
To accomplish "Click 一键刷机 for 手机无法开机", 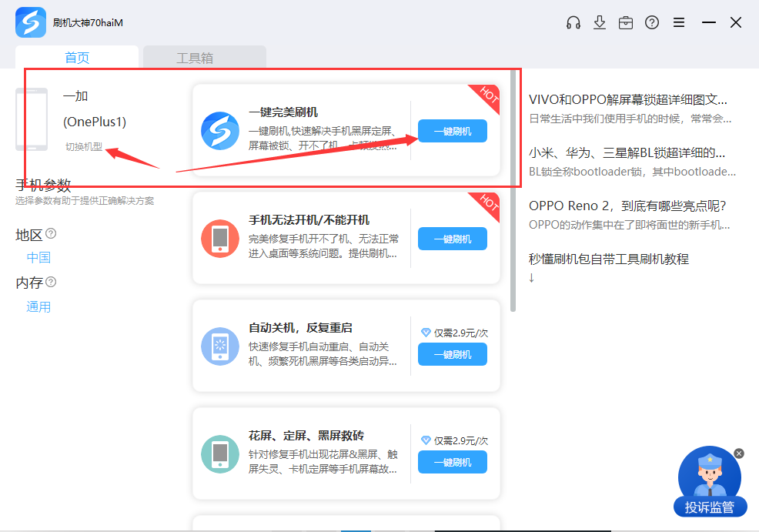I will 452,239.
